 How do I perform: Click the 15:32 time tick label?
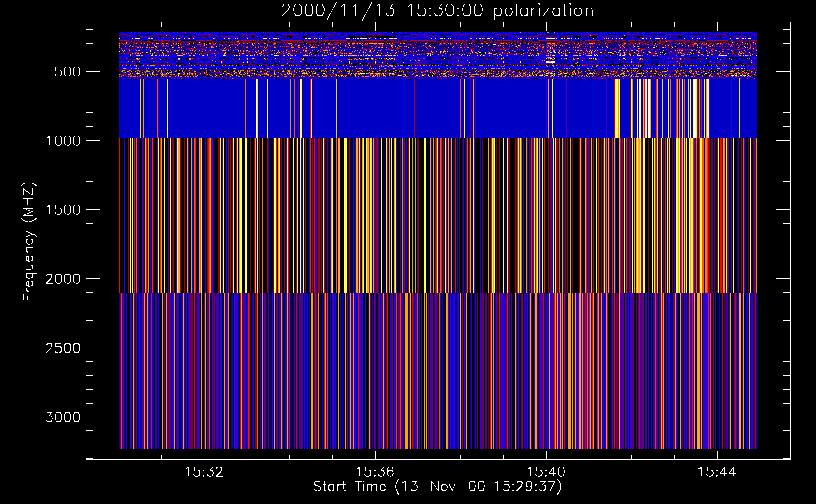tap(204, 472)
